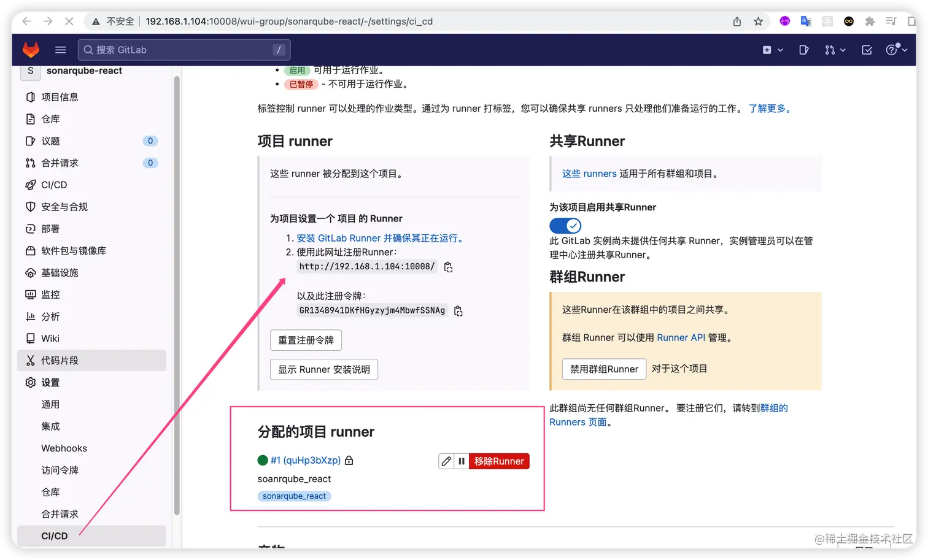Click the 基础设施 sidebar icon
This screenshot has height=560, width=928.
30,273
